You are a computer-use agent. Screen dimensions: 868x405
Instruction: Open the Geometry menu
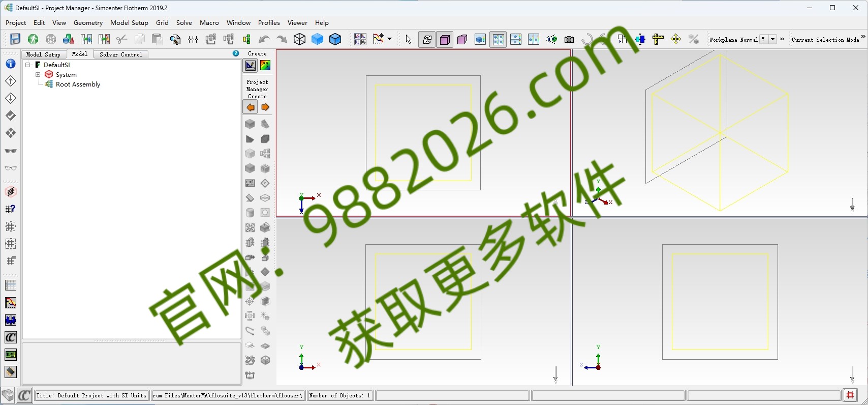pos(88,22)
